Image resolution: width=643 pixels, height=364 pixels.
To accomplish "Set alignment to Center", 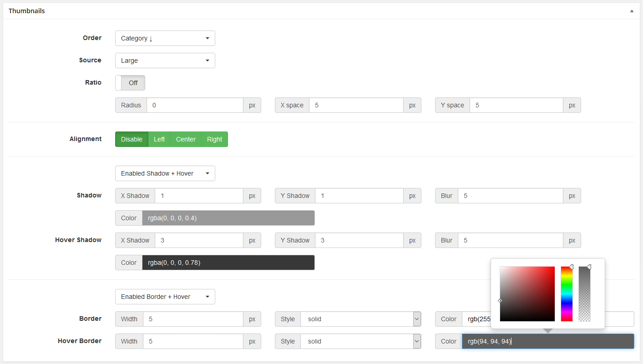I will pos(186,139).
